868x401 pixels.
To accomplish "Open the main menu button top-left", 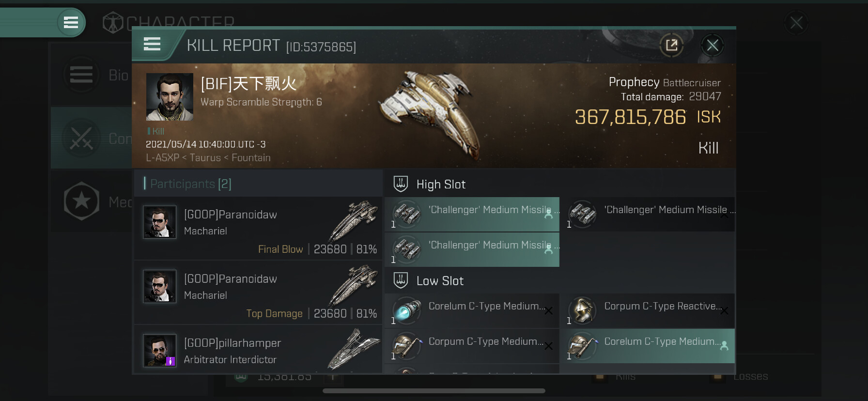I will pyautogui.click(x=71, y=22).
